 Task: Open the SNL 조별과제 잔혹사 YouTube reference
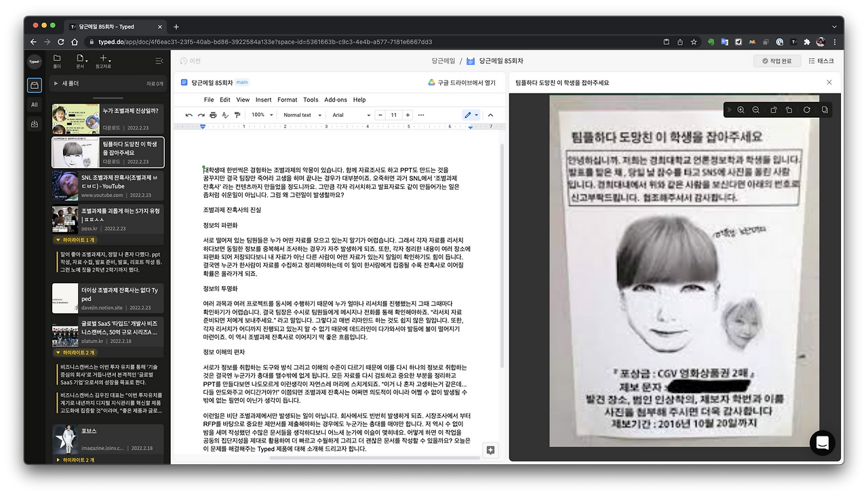pos(108,186)
